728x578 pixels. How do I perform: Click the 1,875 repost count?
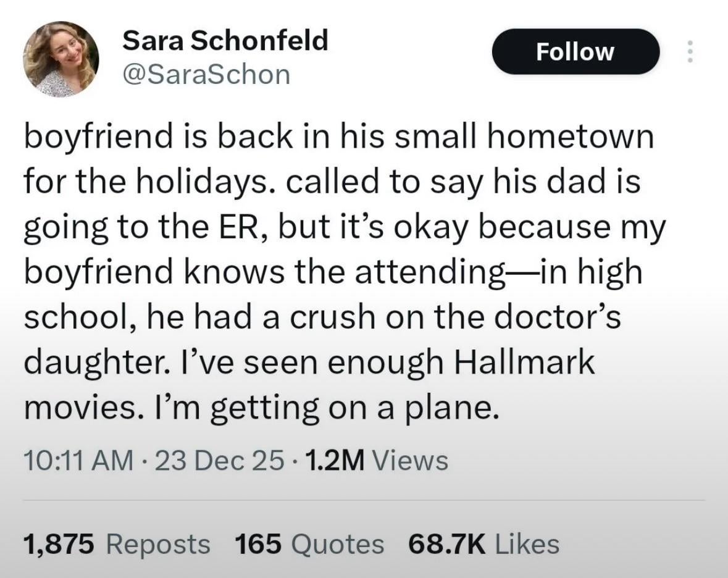click(x=59, y=544)
